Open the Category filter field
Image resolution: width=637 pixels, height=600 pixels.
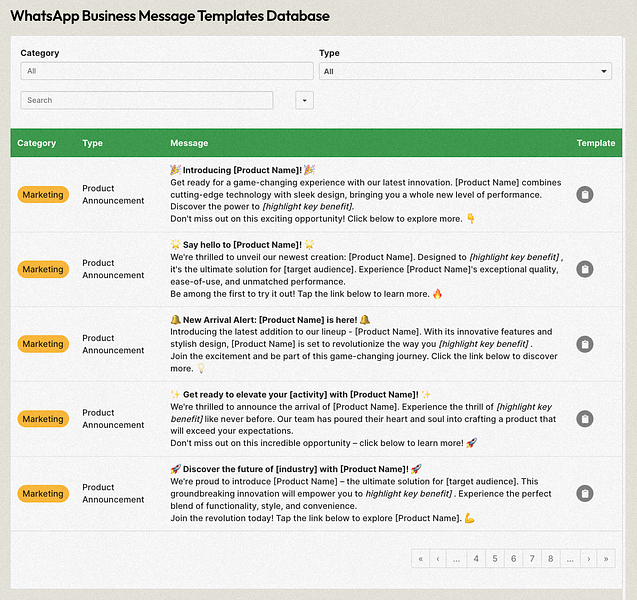click(x=167, y=71)
